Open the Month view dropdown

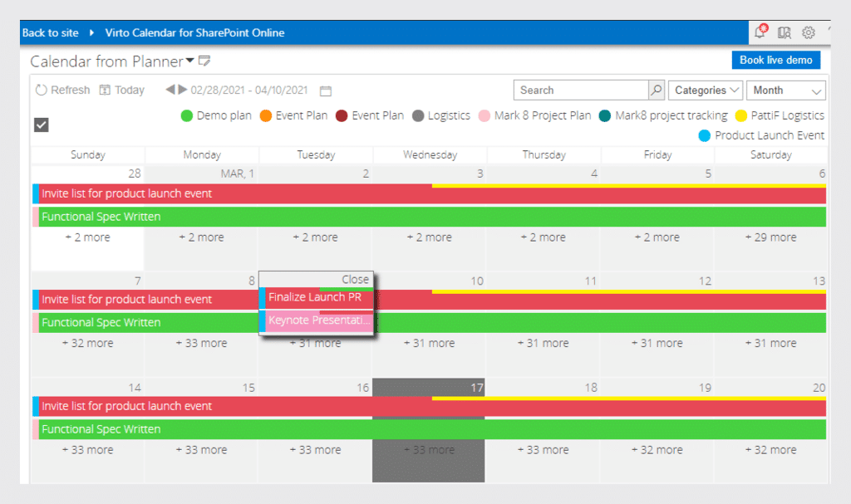786,90
